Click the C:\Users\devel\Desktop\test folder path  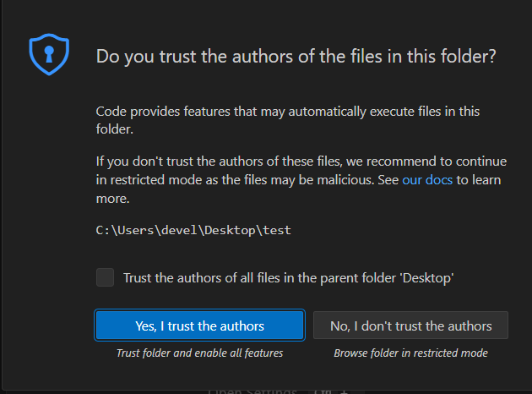click(x=193, y=230)
